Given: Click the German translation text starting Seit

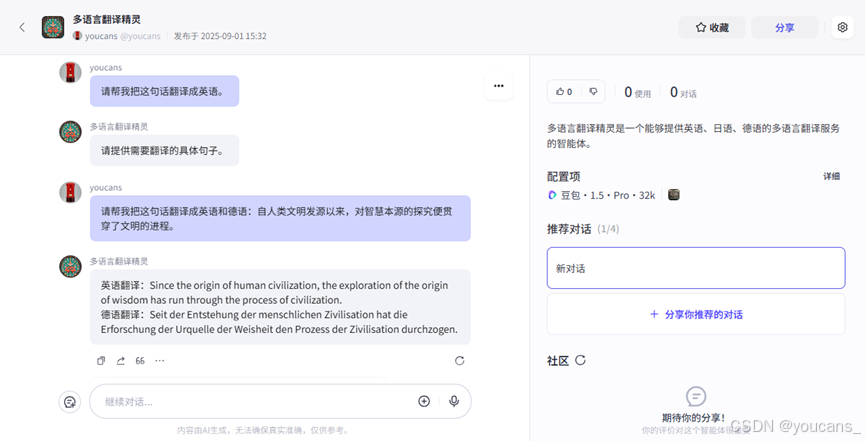Looking at the screenshot, I should pyautogui.click(x=279, y=322).
